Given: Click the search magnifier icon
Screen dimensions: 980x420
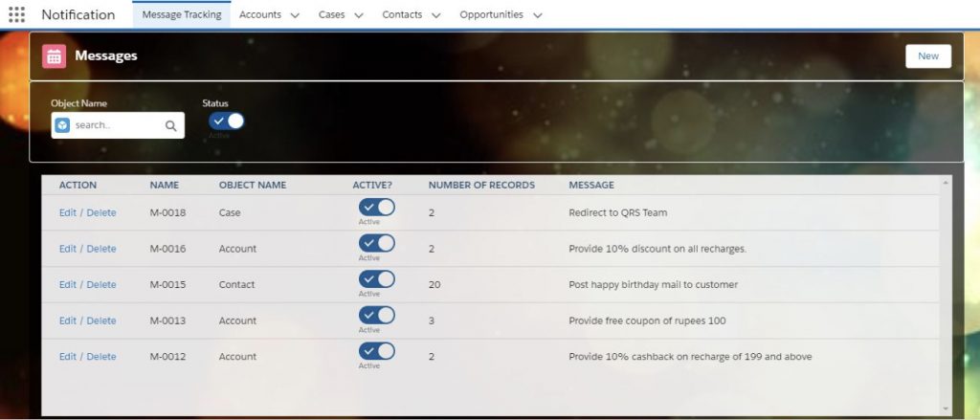Looking at the screenshot, I should 170,125.
